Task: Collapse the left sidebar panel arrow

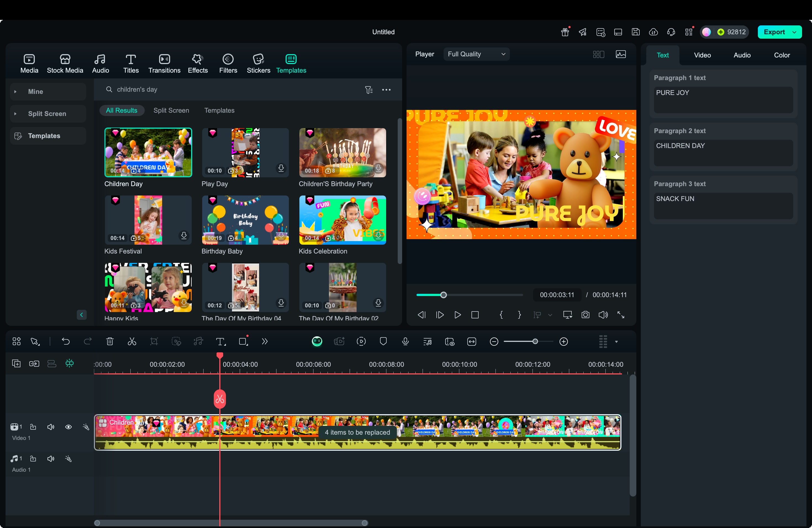Action: (x=81, y=315)
